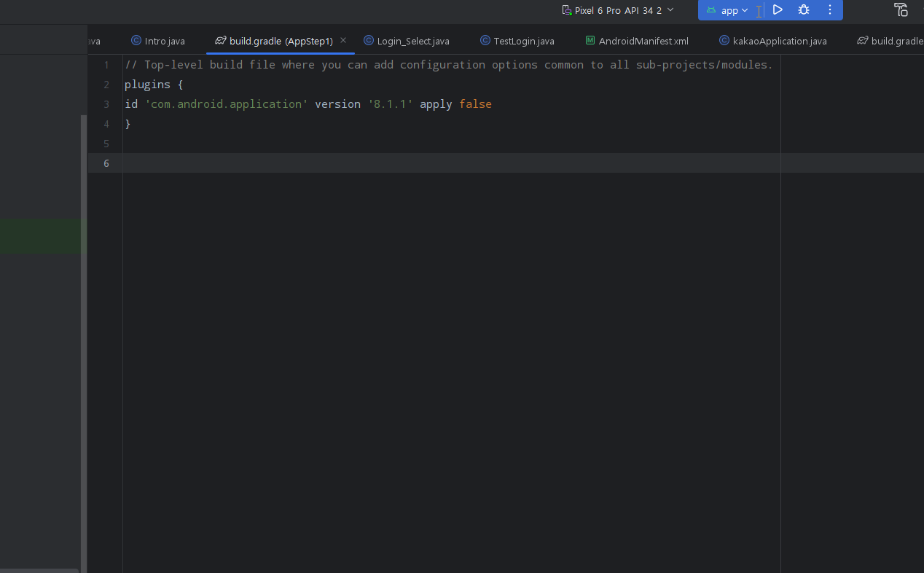
Task: Click the 'com.android.application' string
Action: tap(227, 104)
